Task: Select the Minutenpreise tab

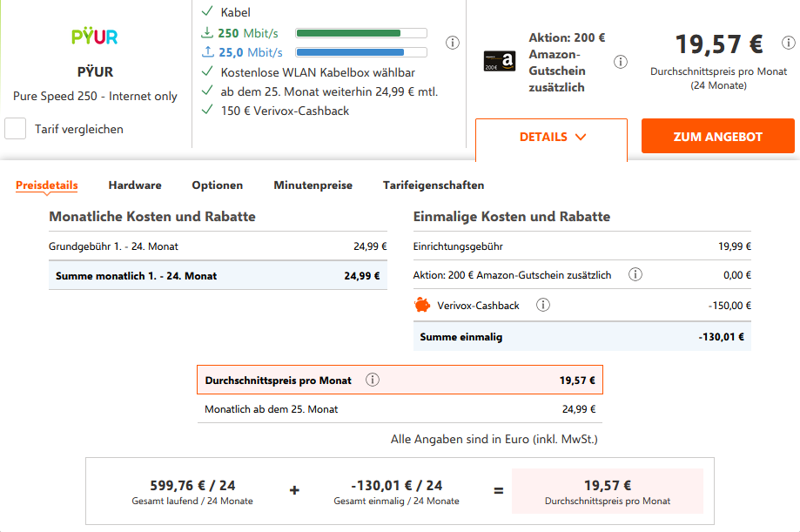Action: click(313, 185)
